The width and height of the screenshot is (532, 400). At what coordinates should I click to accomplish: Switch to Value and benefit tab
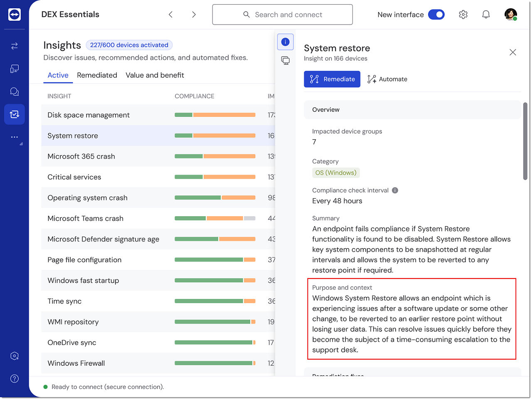coord(155,75)
